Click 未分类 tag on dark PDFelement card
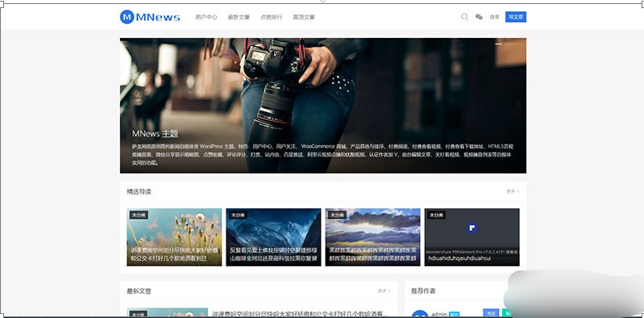The image size is (644, 318). [437, 215]
